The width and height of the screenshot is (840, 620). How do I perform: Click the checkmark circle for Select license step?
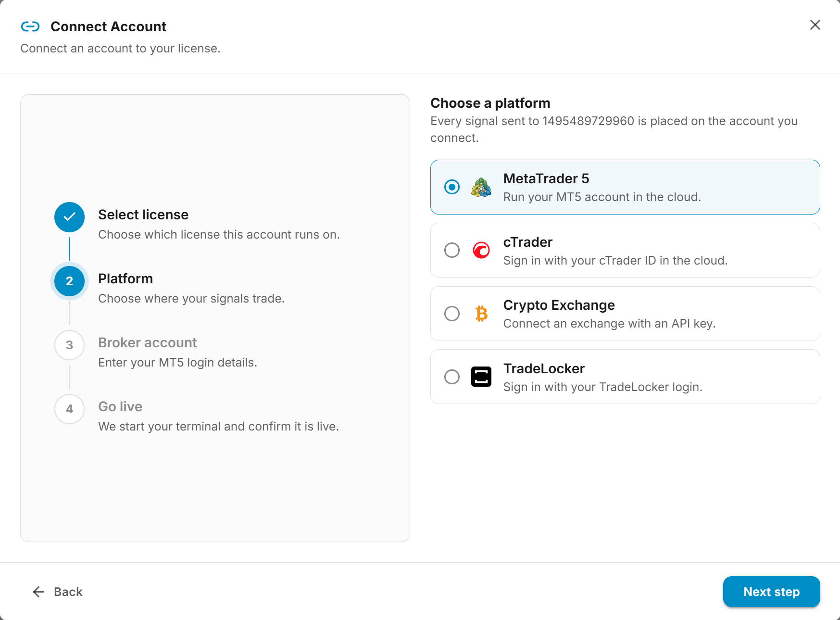pyautogui.click(x=69, y=217)
